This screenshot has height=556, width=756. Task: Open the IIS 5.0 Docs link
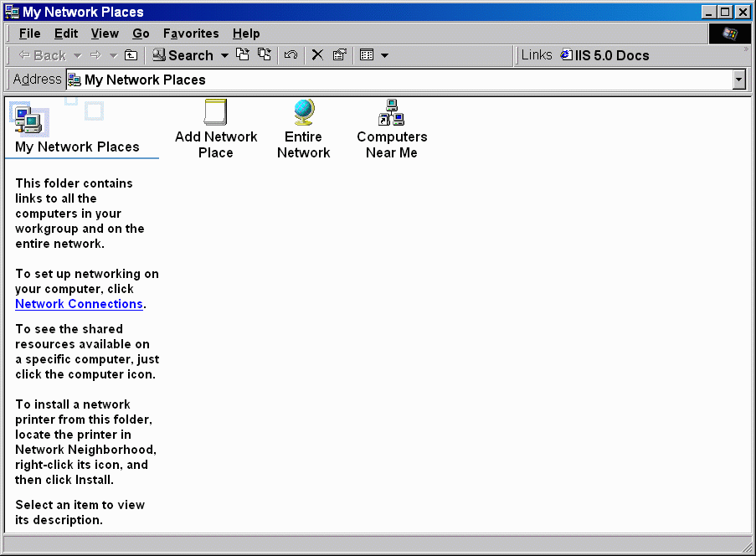[x=604, y=55]
